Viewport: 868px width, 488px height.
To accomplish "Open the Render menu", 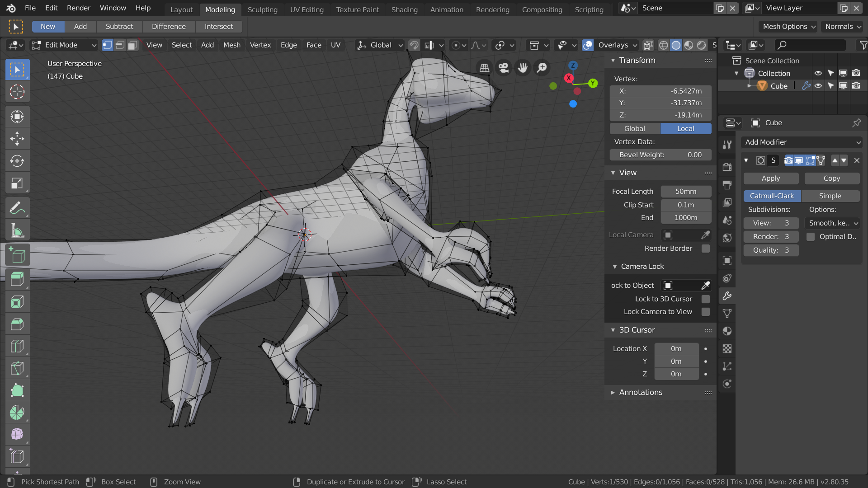I will (79, 8).
